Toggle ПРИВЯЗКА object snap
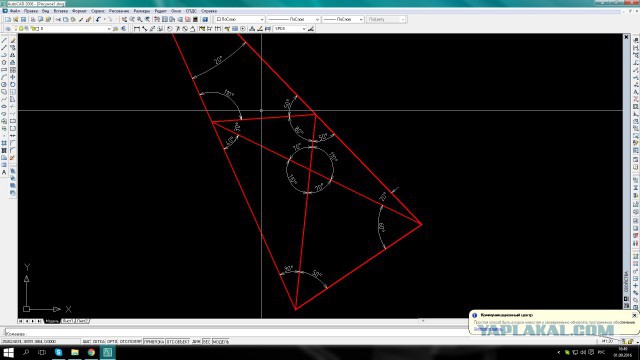640x360 pixels. coord(154,341)
